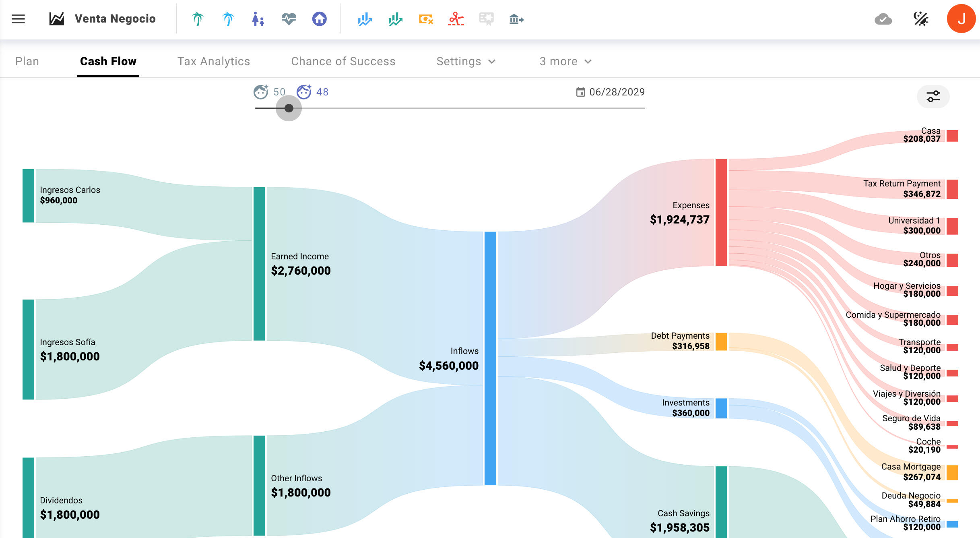This screenshot has width=980, height=538.
Task: Click the green palm tree goal icon
Action: point(198,19)
